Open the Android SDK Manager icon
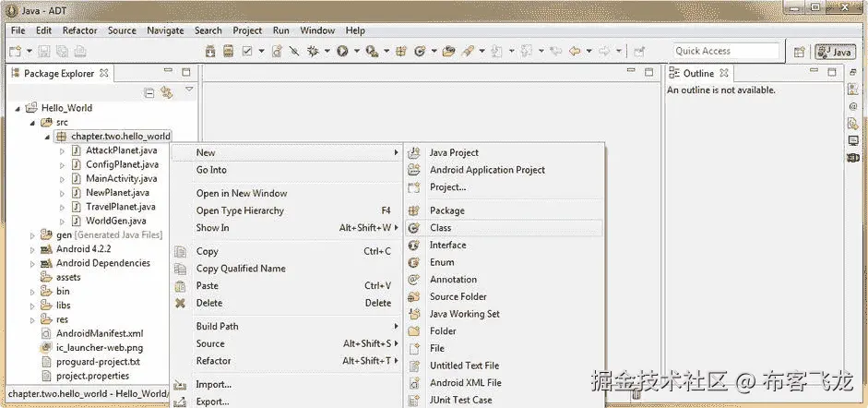 tap(210, 51)
